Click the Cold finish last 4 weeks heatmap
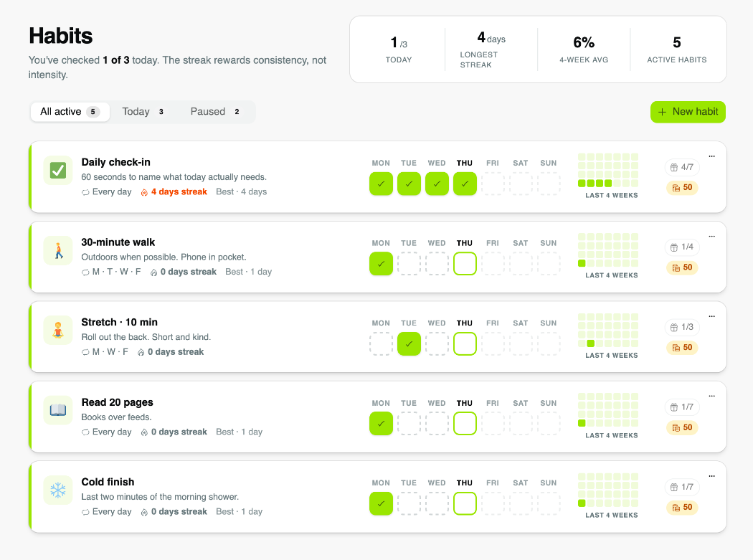This screenshot has width=753, height=560. (x=608, y=490)
